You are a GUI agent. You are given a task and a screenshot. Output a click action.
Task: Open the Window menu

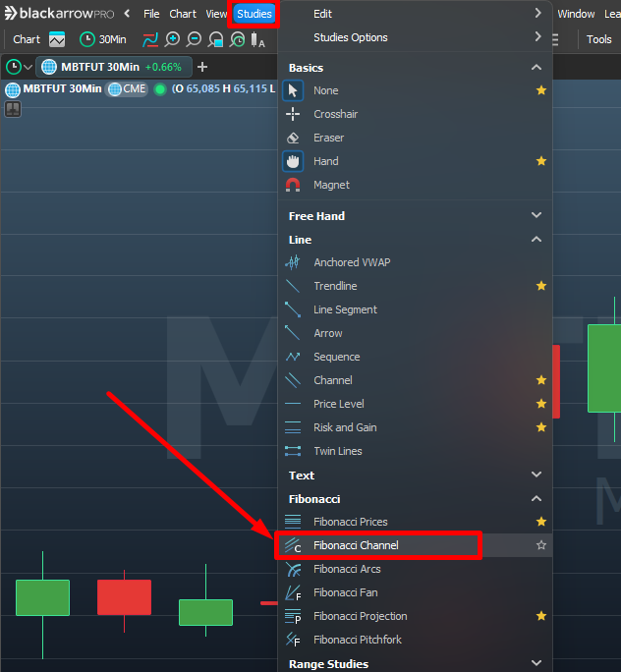576,14
